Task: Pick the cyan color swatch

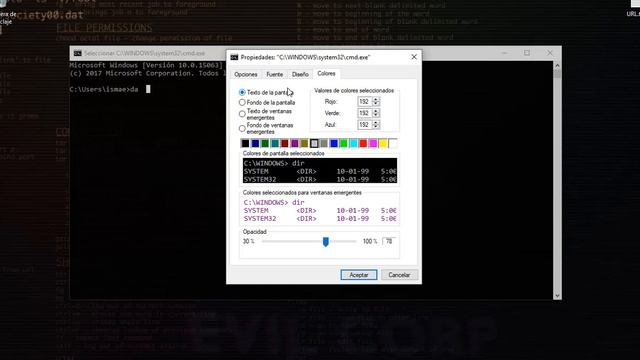Action: 353,143
